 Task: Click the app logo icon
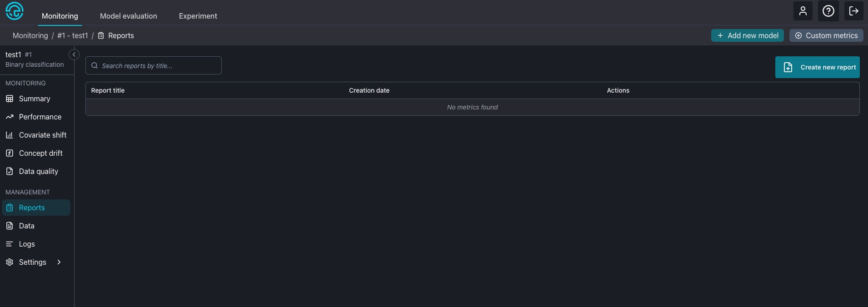[x=15, y=11]
